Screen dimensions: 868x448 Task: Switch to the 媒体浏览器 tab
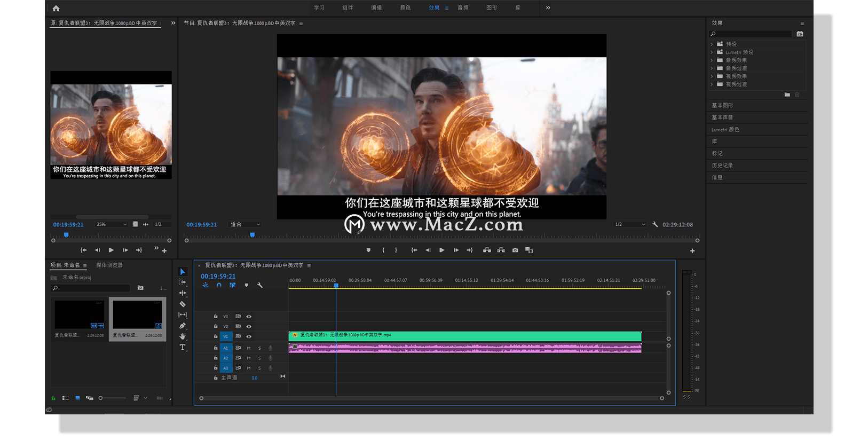(x=109, y=265)
